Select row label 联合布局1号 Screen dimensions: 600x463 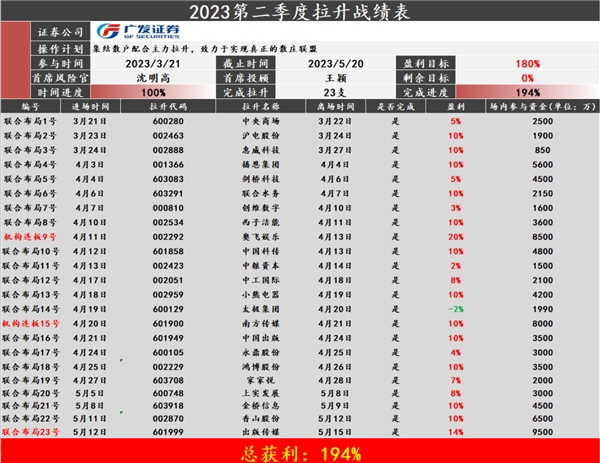click(30, 121)
